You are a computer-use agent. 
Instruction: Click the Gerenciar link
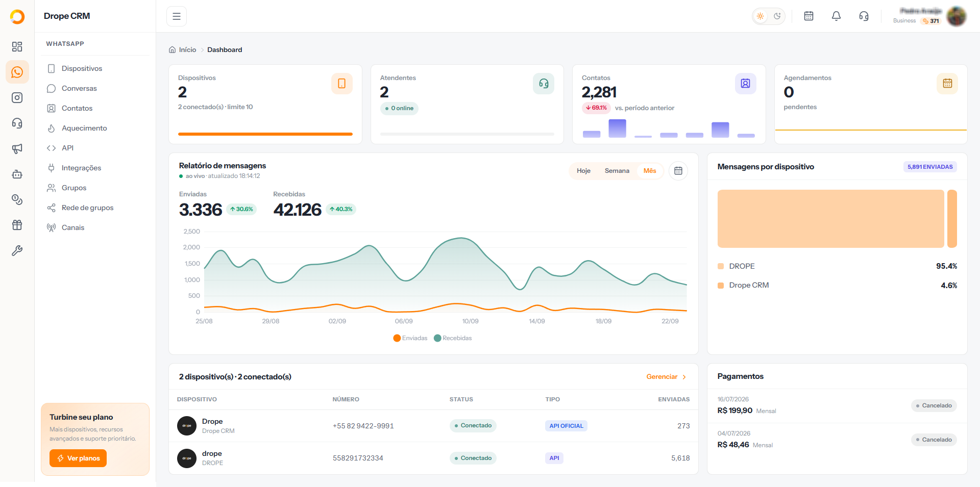point(666,377)
